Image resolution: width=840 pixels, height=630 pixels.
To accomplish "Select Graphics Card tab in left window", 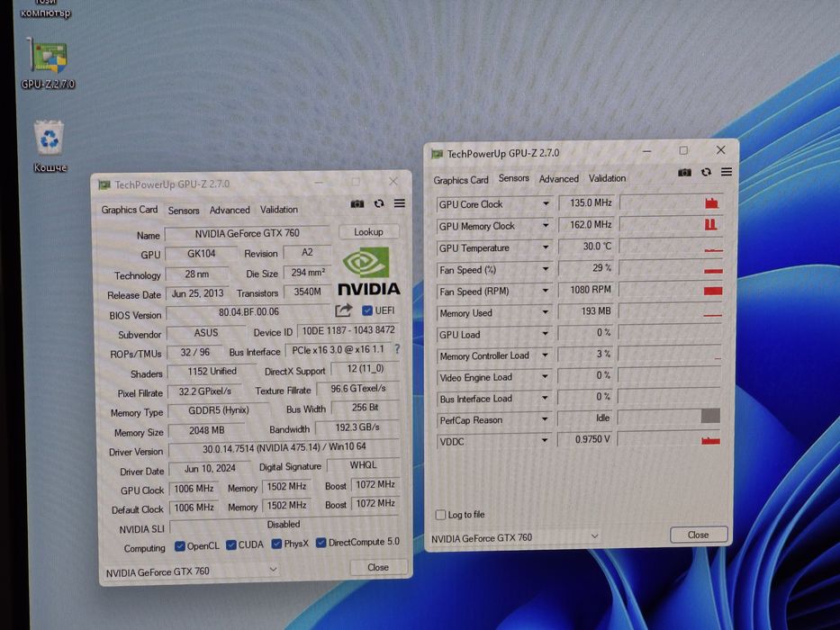I will (129, 210).
